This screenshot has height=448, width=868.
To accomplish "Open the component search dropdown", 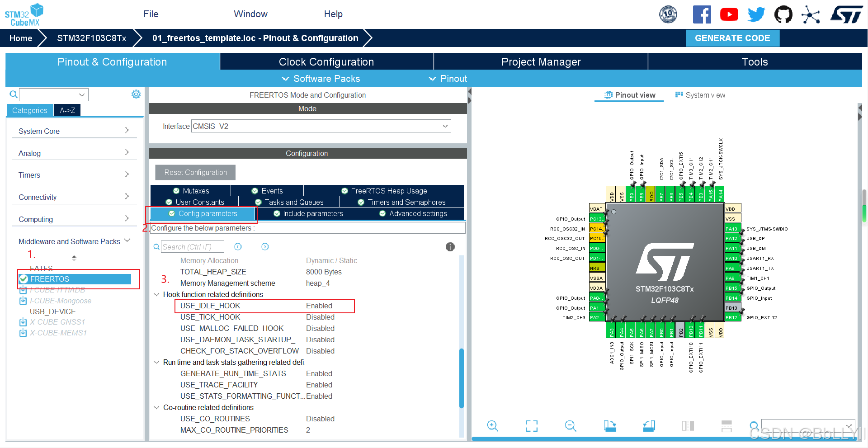I will pyautogui.click(x=82, y=94).
